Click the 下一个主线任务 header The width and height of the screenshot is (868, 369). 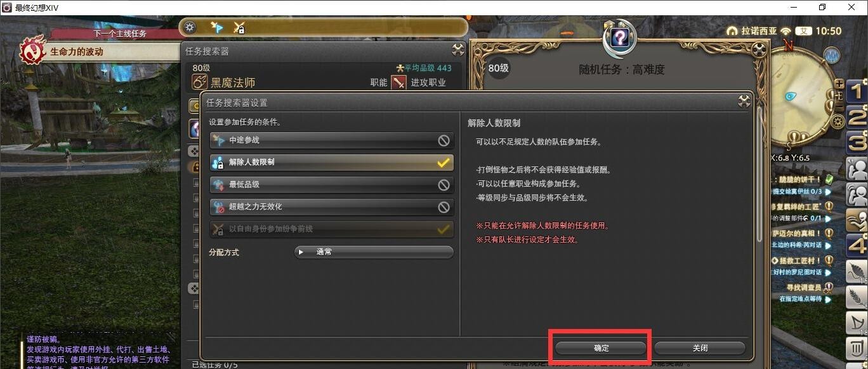(x=119, y=33)
